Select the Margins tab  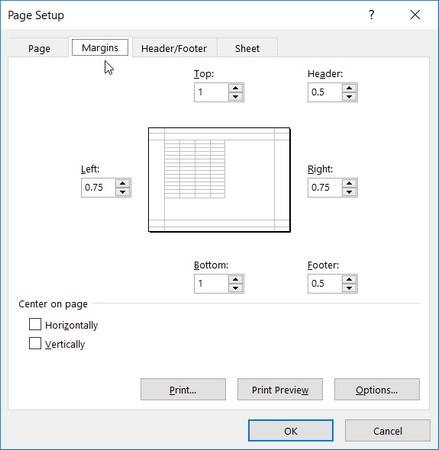[100, 48]
